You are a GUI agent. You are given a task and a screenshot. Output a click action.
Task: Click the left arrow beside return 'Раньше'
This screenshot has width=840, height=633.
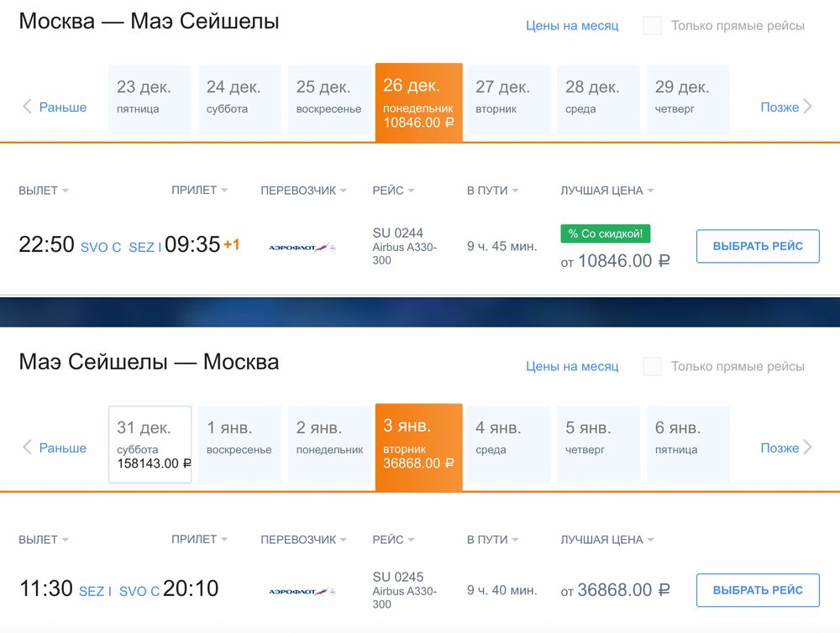pyautogui.click(x=27, y=447)
